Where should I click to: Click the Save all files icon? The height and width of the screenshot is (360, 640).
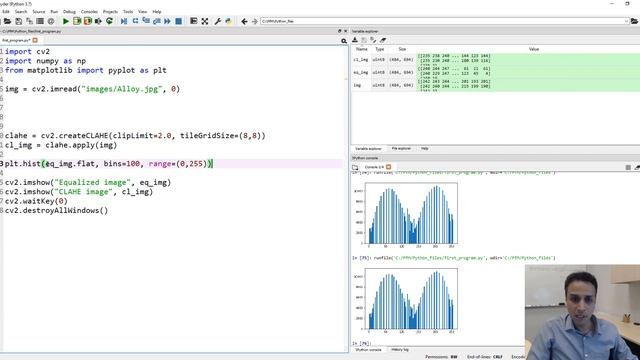coord(29,21)
